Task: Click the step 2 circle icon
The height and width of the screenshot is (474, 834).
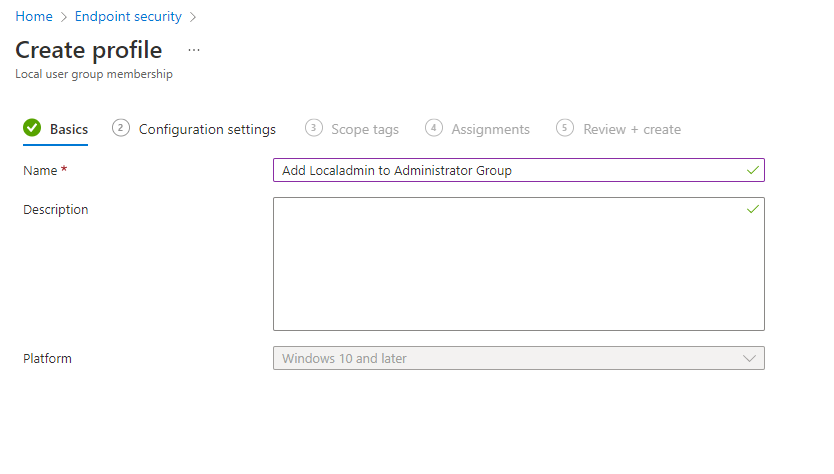Action: click(x=121, y=128)
